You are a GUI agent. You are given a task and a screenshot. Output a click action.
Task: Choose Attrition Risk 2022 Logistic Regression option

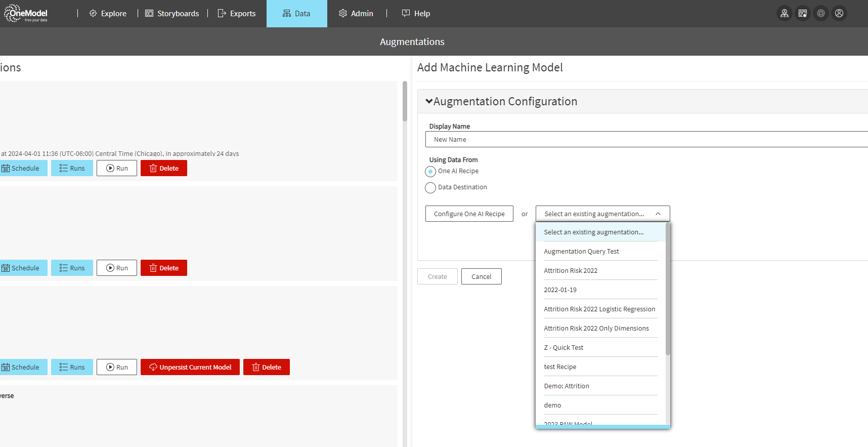[599, 309]
